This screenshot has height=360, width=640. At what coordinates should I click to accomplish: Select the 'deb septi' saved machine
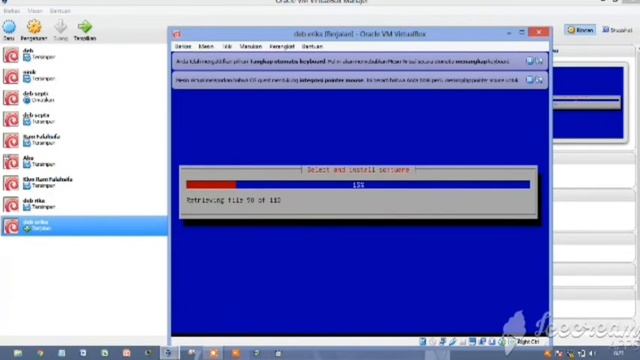coord(84,97)
